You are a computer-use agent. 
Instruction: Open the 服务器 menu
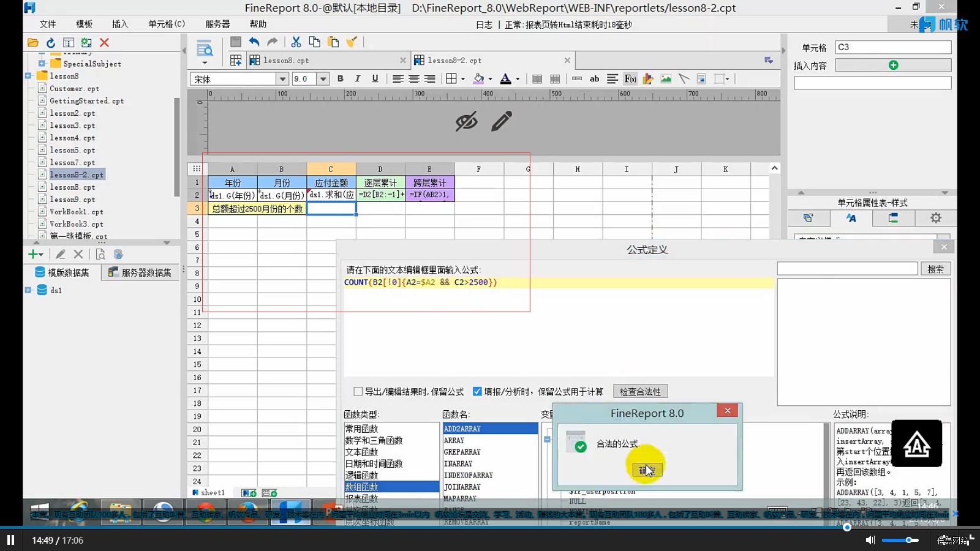217,24
